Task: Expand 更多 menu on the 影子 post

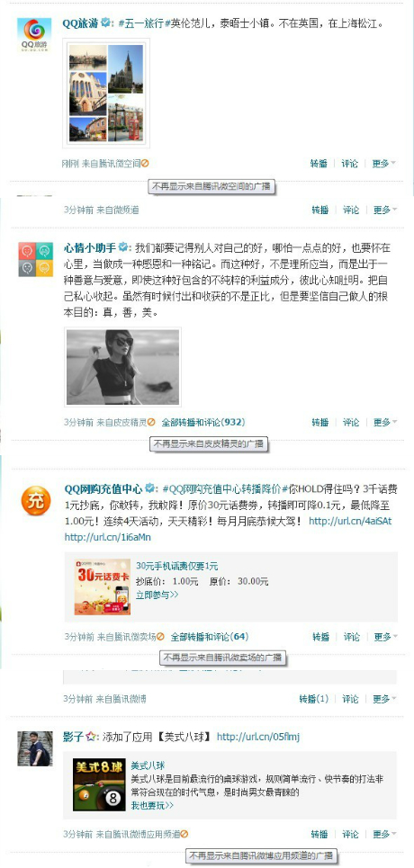Action: pos(385,834)
